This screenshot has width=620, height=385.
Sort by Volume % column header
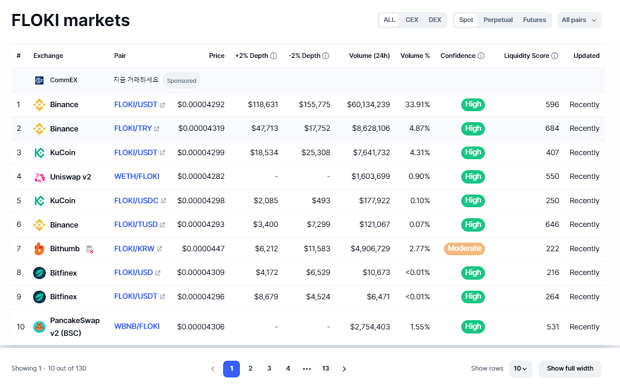point(415,56)
